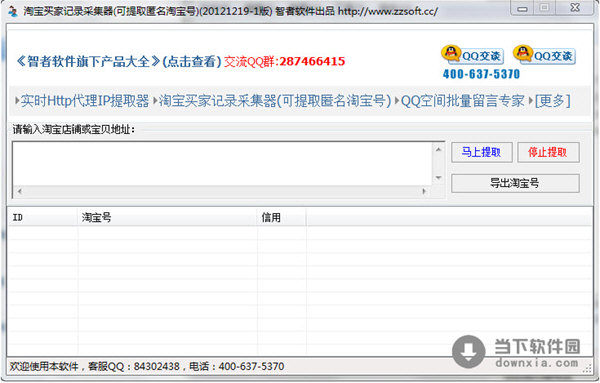Viewport: 600px width, 383px height.
Task: Click the application icon in title bar
Action: 13,11
